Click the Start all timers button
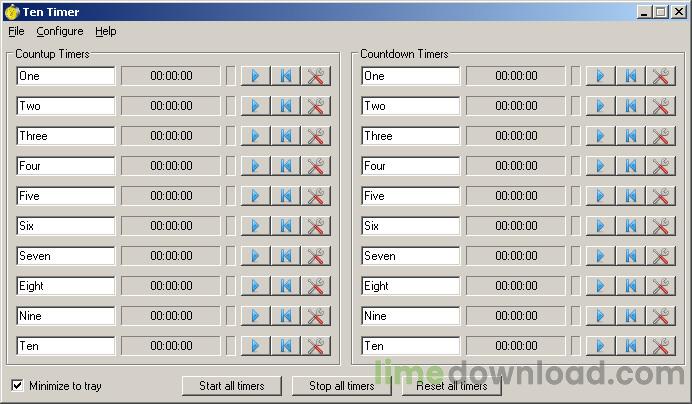 (x=232, y=386)
